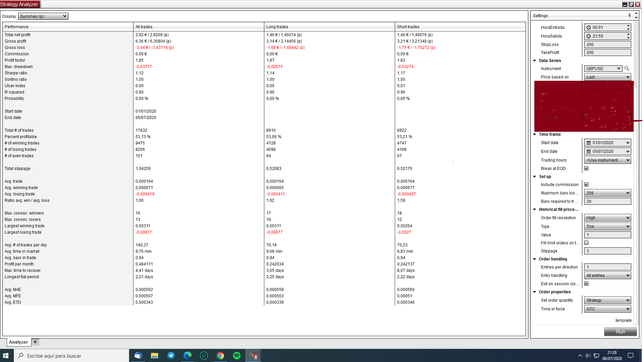Toggle the Break at EOD checkbox
Screen dimensions: 644x362
pyautogui.click(x=586, y=168)
